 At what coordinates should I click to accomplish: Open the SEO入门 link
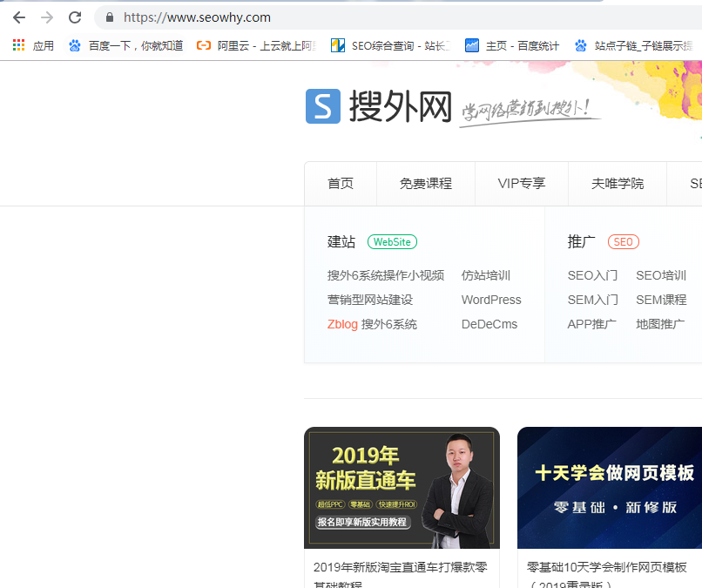[593, 275]
